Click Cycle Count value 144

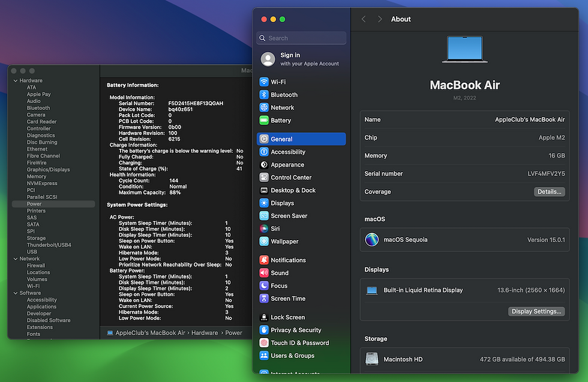173,181
